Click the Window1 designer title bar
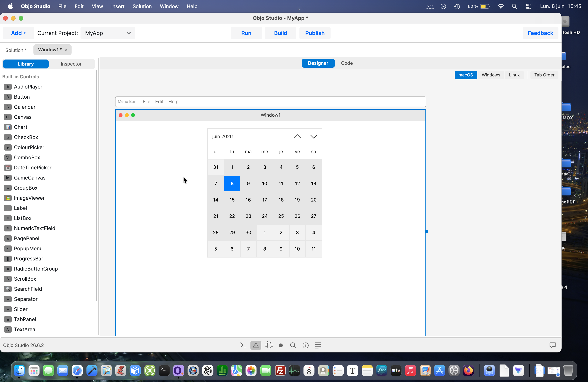Viewport: 588px width, 382px height. (x=270, y=115)
